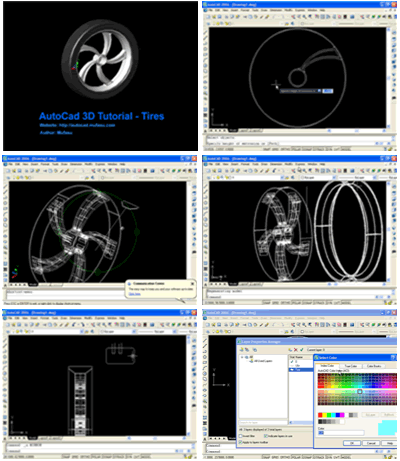The image size is (400, 461).
Task: Click the ByLayer button in Select Color
Action: 370,415
